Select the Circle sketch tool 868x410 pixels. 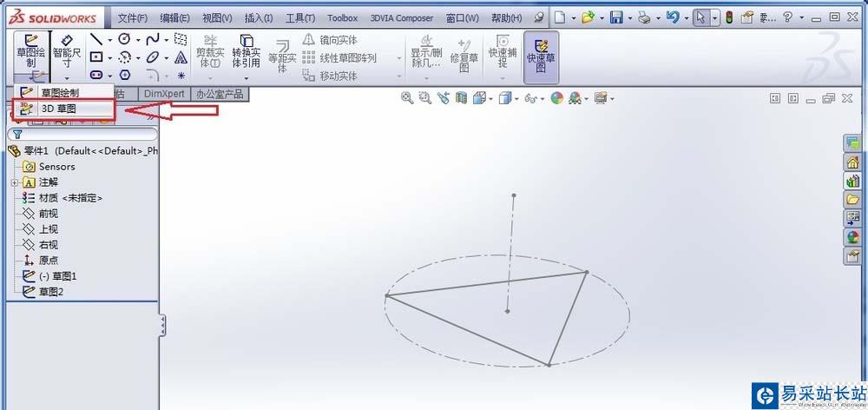[125, 39]
